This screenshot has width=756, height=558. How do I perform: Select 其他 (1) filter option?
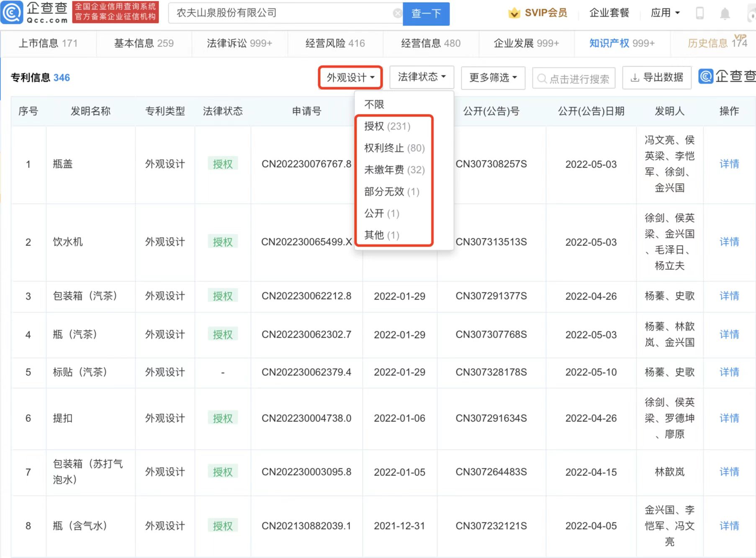click(382, 235)
